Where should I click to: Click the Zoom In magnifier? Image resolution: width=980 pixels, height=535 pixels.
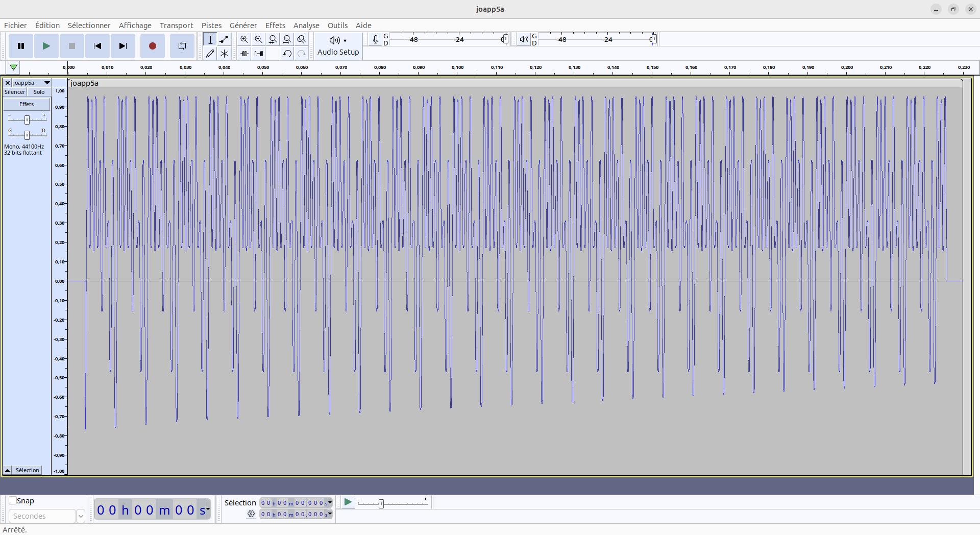(x=244, y=39)
